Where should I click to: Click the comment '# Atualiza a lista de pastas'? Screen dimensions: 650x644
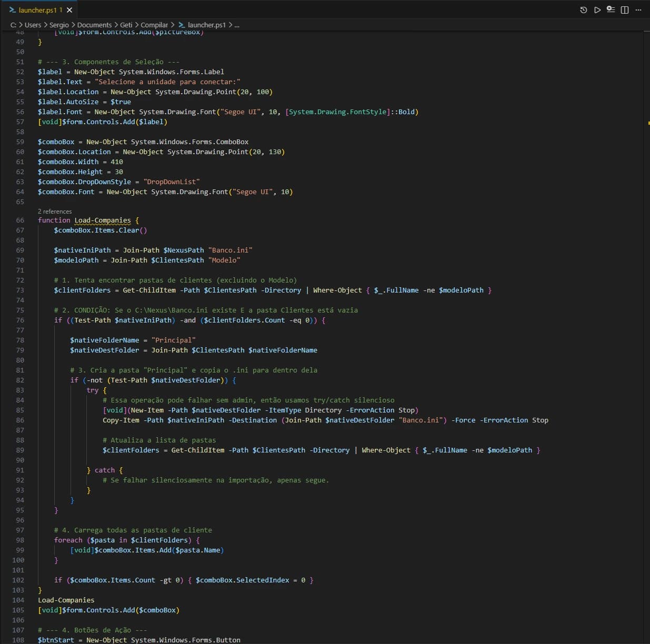point(159,440)
